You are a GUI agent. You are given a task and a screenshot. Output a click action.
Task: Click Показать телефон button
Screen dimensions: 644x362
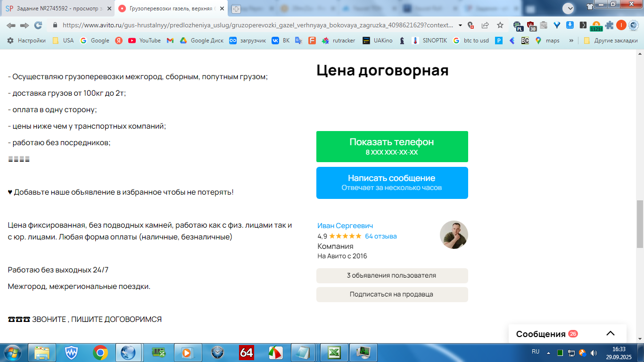point(392,147)
